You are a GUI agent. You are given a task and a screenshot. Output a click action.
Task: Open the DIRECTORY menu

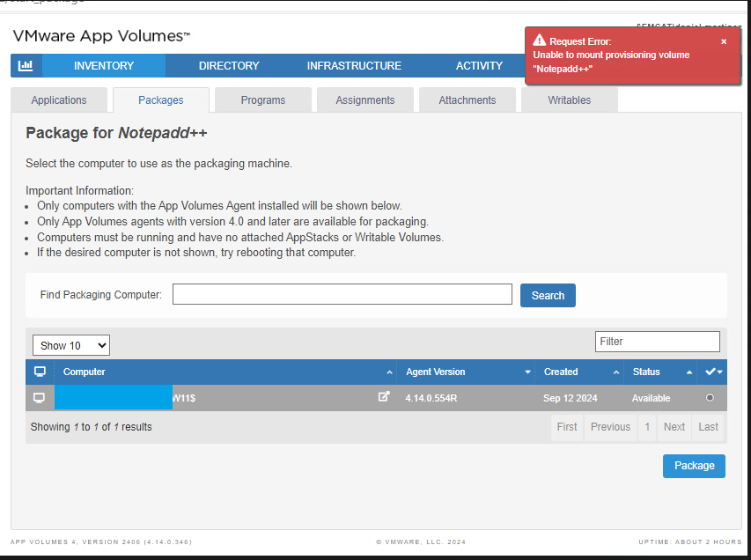229,66
